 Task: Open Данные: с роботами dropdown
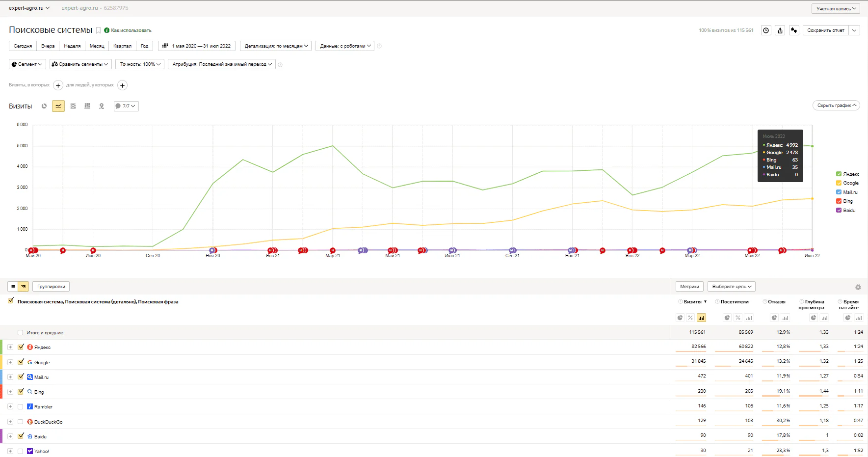tap(345, 46)
